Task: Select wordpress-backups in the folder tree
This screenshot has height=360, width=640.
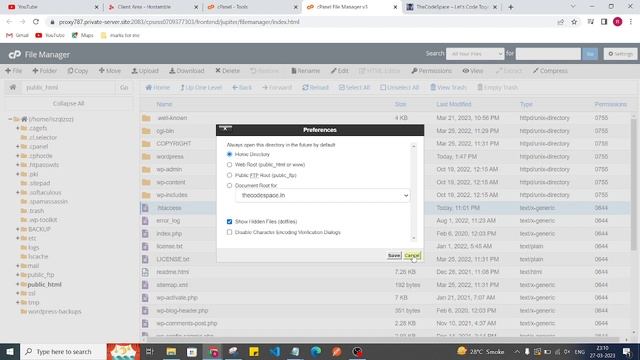Action: tap(55, 311)
